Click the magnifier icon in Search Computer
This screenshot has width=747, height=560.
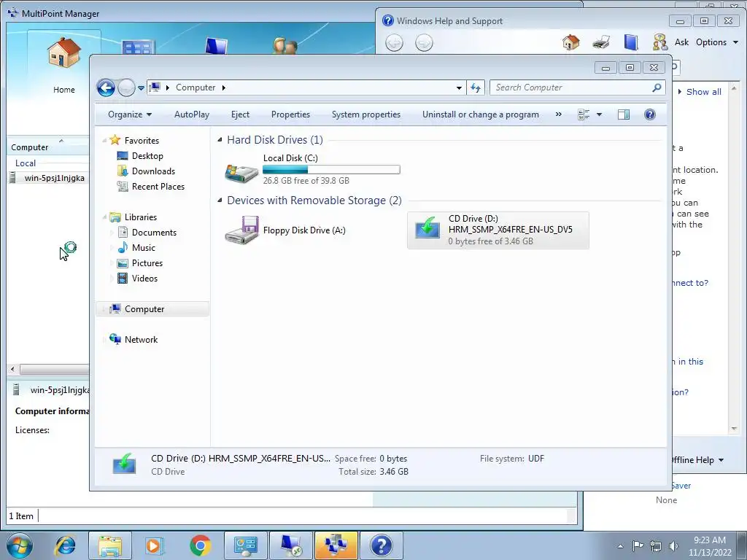click(x=657, y=87)
